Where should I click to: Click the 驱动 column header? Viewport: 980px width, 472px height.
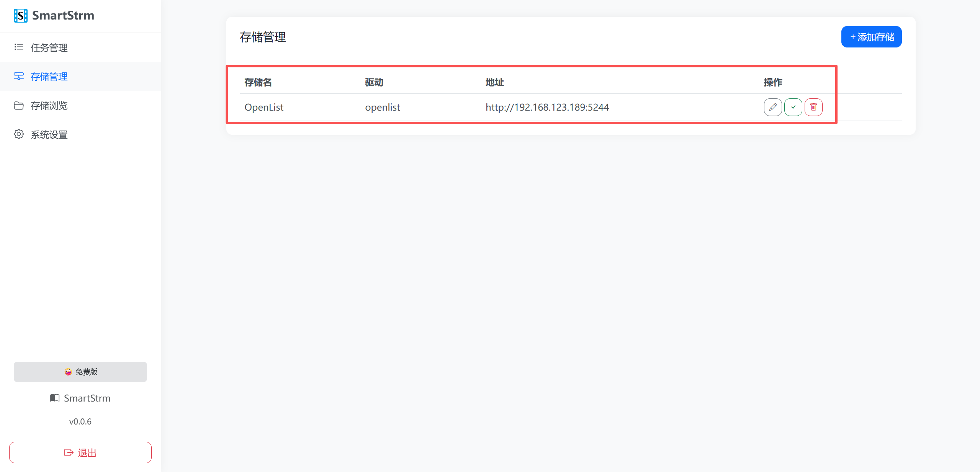click(374, 82)
